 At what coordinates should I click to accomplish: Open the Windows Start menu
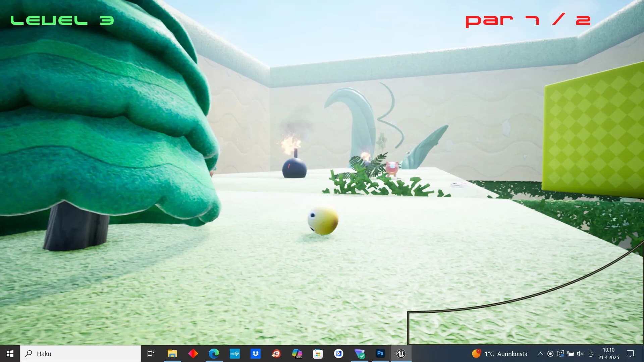click(x=10, y=354)
